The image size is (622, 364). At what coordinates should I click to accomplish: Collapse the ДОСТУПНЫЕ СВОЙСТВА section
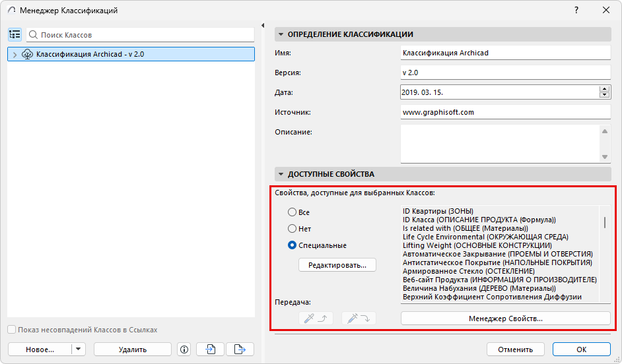click(x=281, y=174)
